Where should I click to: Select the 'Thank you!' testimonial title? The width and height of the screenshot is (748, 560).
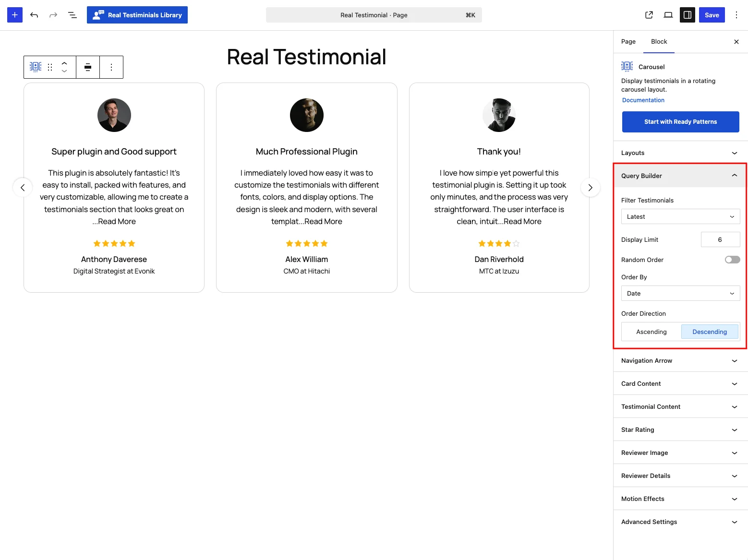click(x=499, y=152)
